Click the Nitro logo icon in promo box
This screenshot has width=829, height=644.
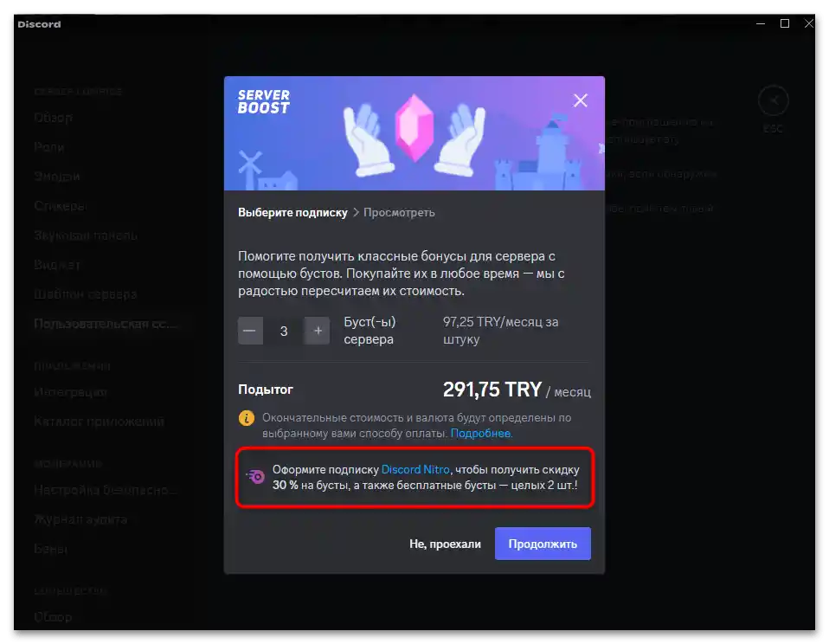[256, 476]
